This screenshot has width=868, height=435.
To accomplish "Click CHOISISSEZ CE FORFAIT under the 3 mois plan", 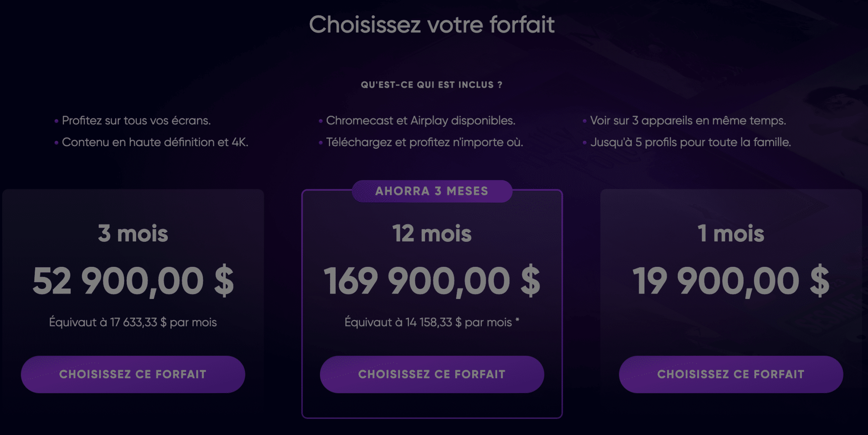I will coord(133,374).
